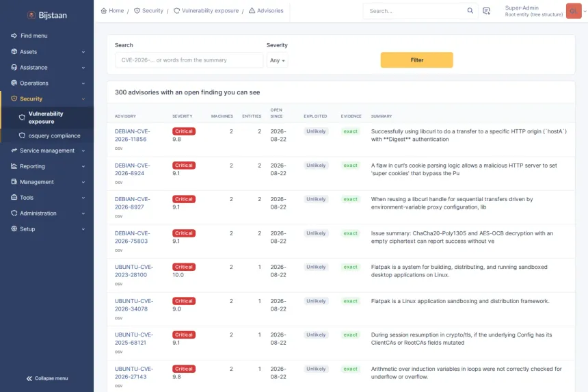Open advisory DEBIAN-CVE-2026-8927
588x392 pixels.
click(133, 203)
